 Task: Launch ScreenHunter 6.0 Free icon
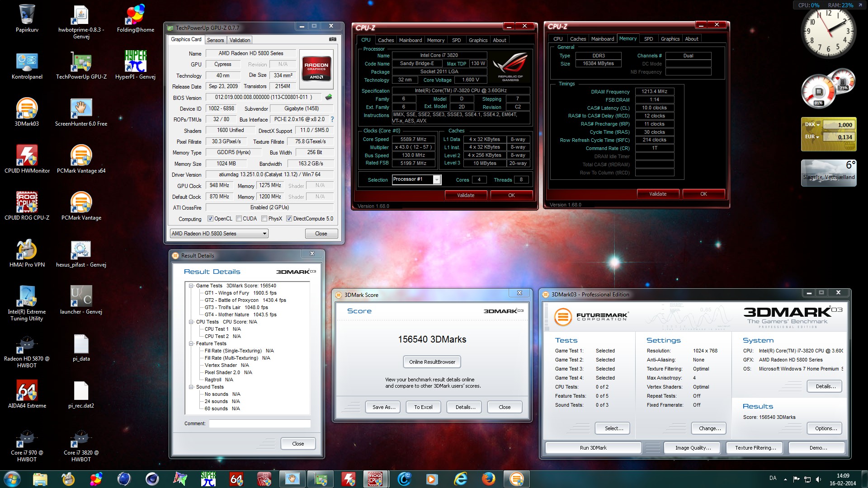[x=81, y=113]
